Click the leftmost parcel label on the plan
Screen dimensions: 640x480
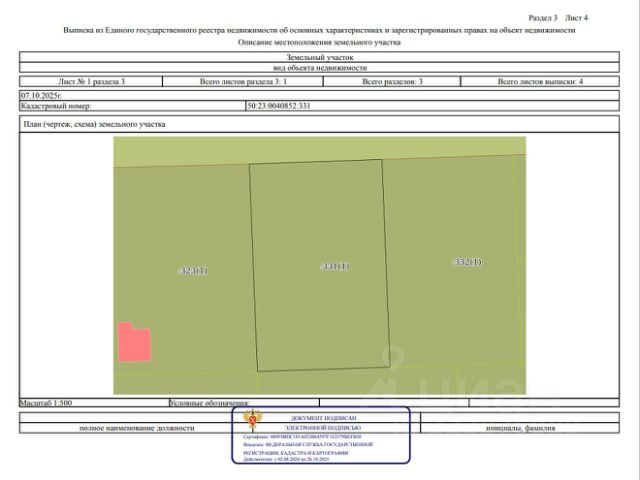coord(193,271)
